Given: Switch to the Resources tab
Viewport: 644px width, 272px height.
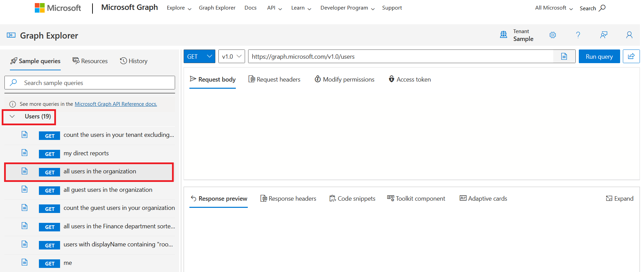Looking at the screenshot, I should click(x=90, y=61).
